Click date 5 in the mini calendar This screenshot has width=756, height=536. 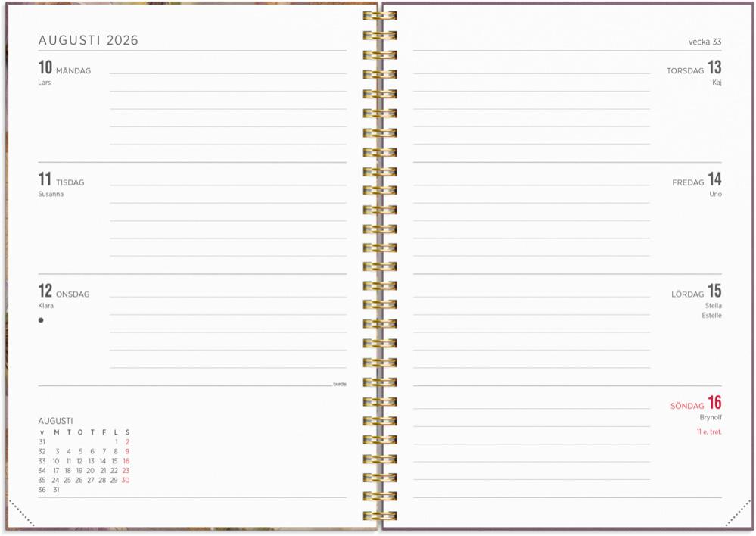point(80,451)
